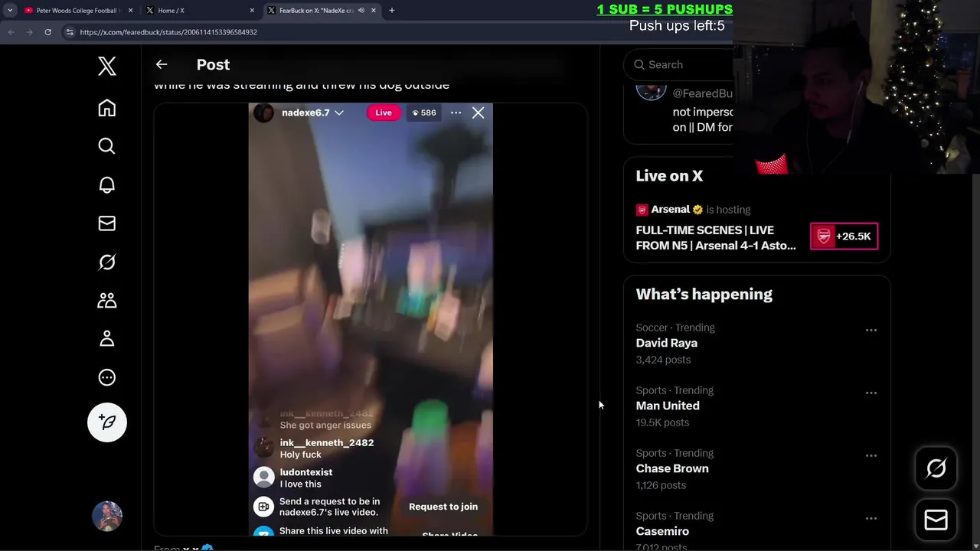The width and height of the screenshot is (980, 551).
Task: Switch to Peter Woods College Football tab
Action: click(77, 11)
